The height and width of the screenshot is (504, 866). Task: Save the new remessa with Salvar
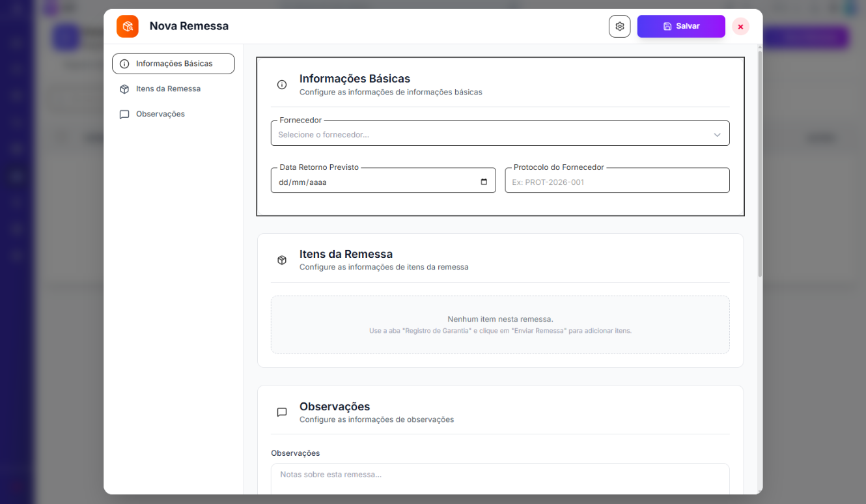tap(681, 26)
